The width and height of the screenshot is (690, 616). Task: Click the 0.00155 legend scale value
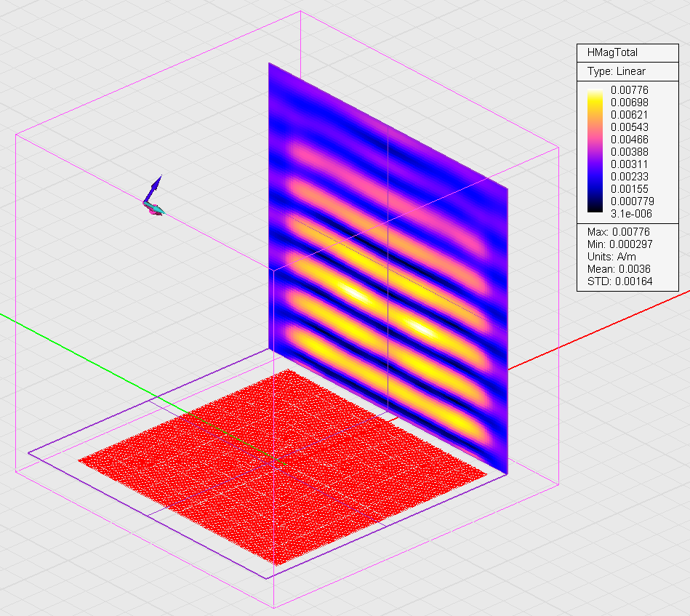tap(630, 188)
